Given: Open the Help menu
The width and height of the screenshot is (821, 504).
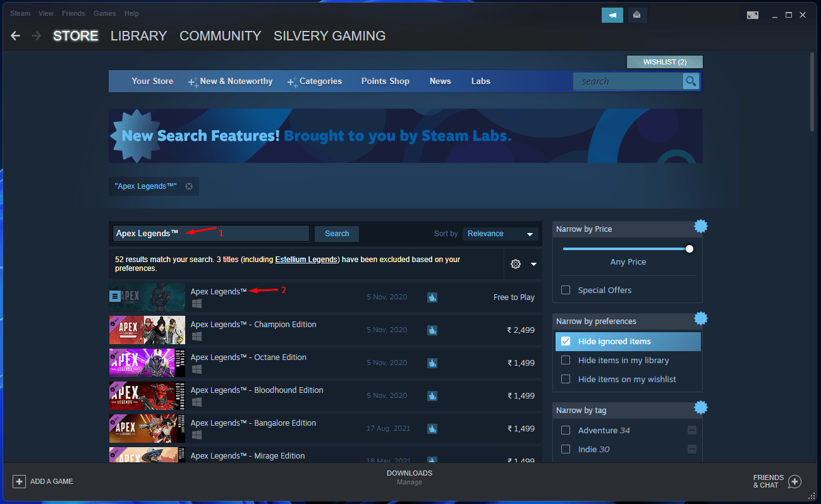Looking at the screenshot, I should 131,13.
